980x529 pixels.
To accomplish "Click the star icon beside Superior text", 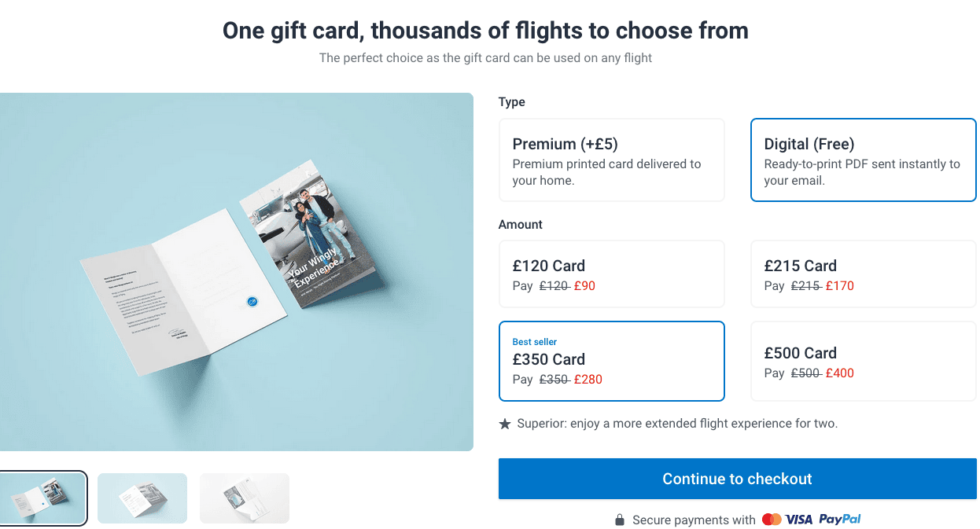I will pos(505,424).
